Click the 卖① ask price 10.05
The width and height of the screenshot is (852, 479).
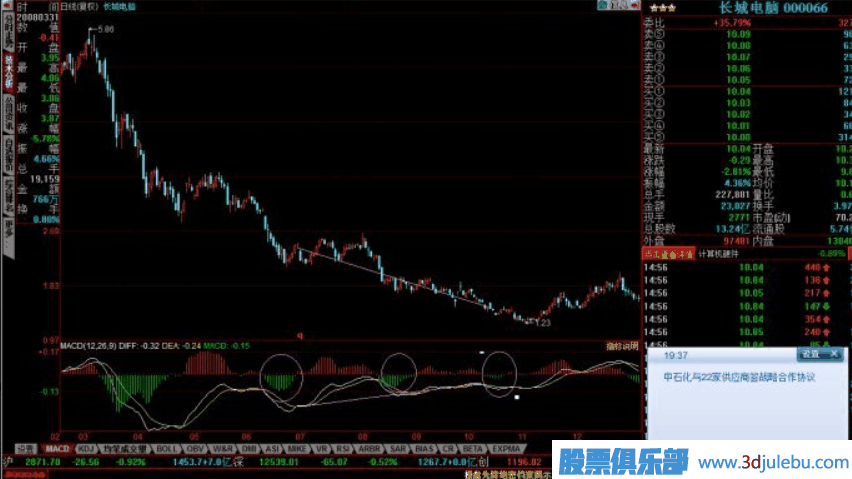pyautogui.click(x=738, y=80)
